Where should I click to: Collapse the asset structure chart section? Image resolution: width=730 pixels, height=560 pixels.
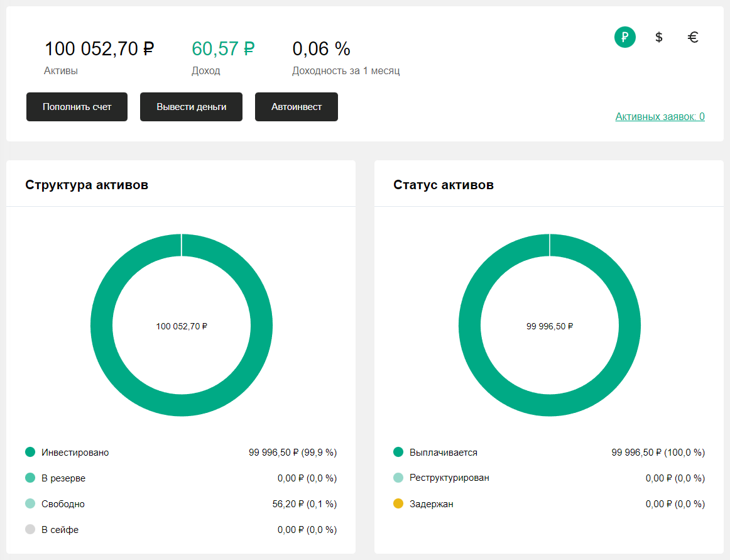(x=87, y=185)
